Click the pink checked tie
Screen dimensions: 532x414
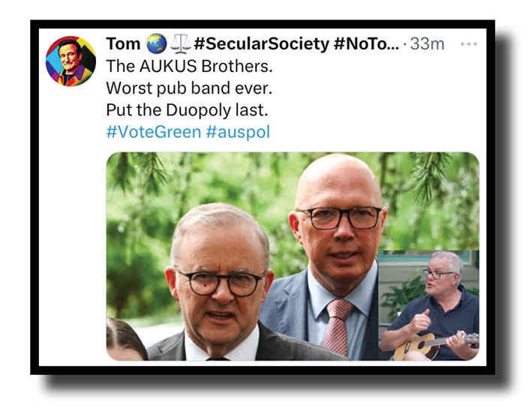(337, 326)
